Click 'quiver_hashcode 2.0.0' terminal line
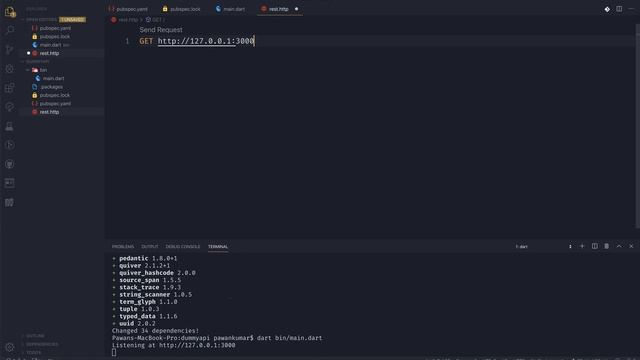640x360 pixels. click(157, 273)
